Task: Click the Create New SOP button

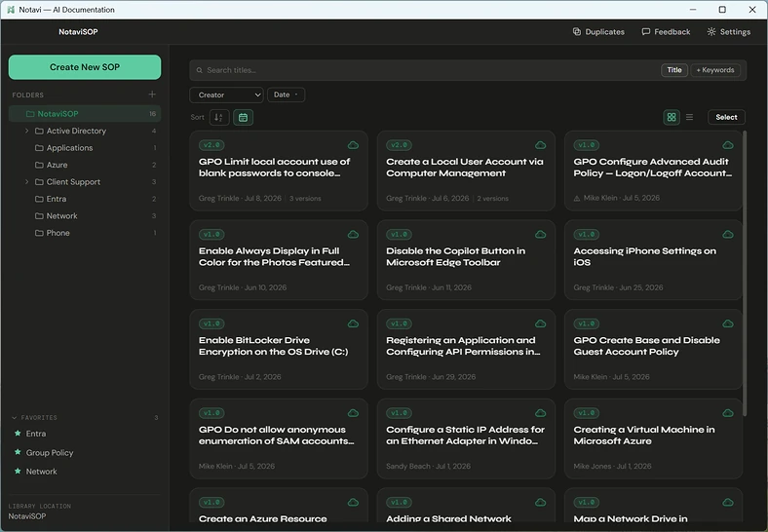Action: point(85,67)
